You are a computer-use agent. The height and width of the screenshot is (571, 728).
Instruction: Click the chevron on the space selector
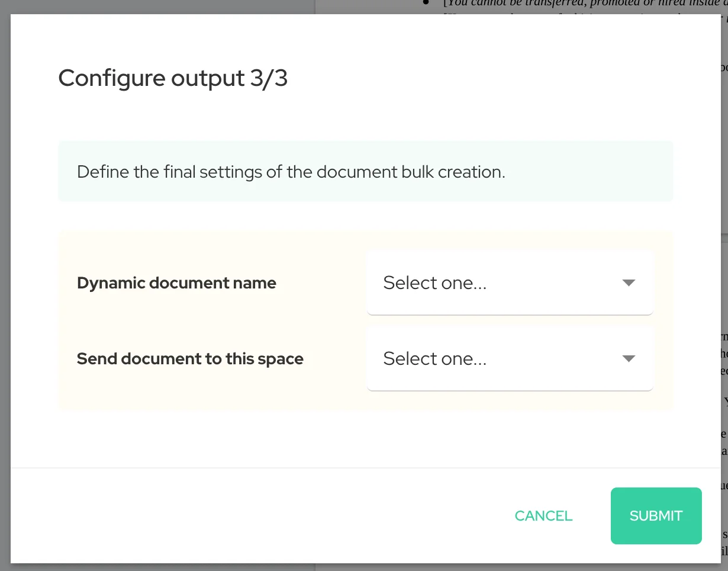pyautogui.click(x=629, y=358)
